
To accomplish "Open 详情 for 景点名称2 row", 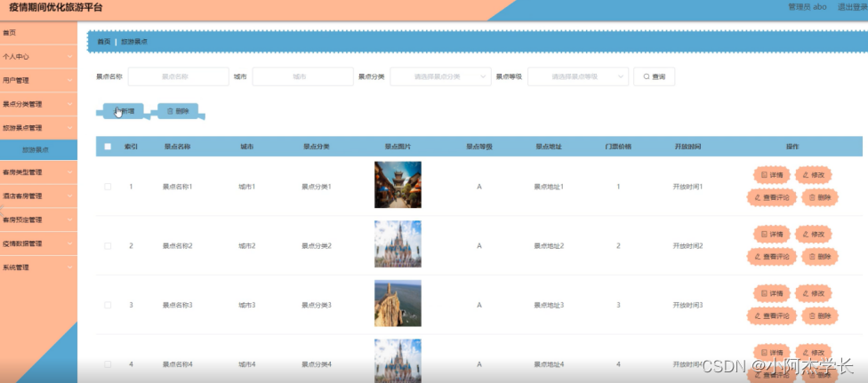I will pyautogui.click(x=772, y=234).
